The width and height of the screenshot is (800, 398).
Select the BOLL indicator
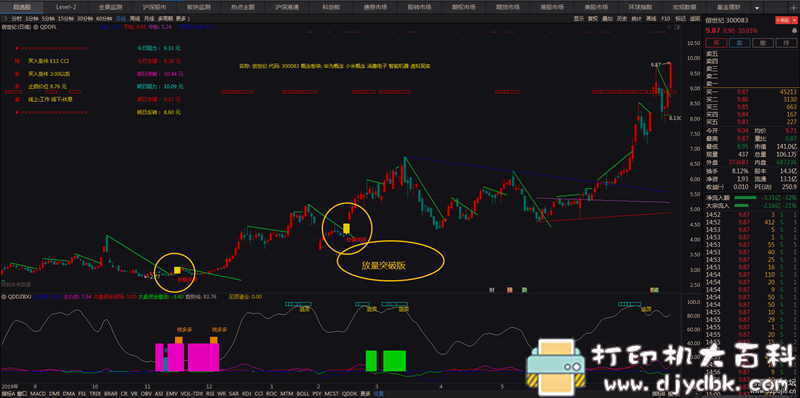tap(303, 394)
